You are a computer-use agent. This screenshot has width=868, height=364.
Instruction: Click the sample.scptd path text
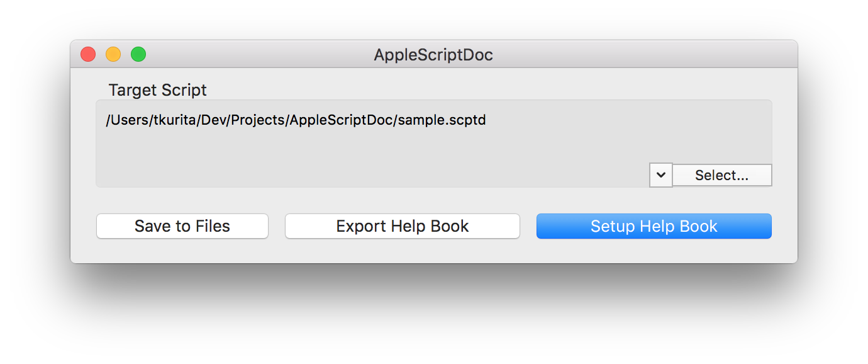pyautogui.click(x=296, y=120)
